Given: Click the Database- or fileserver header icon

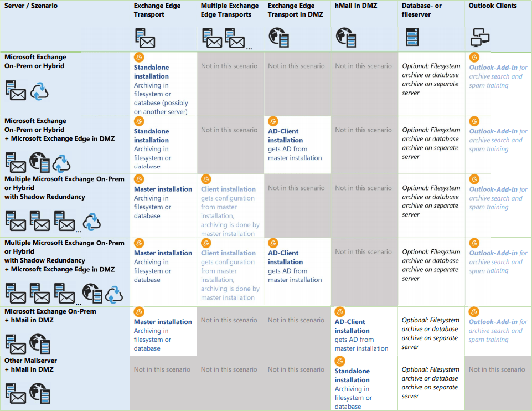Looking at the screenshot, I should 412,38.
